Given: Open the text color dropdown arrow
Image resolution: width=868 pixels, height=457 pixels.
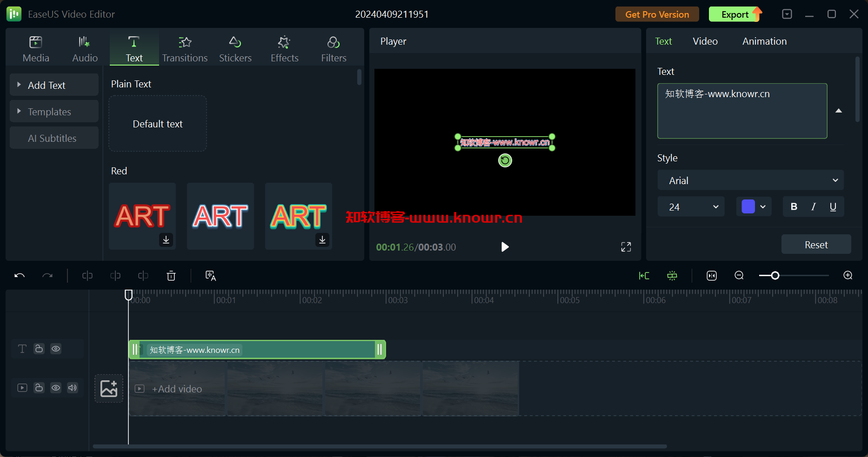Looking at the screenshot, I should [x=763, y=207].
